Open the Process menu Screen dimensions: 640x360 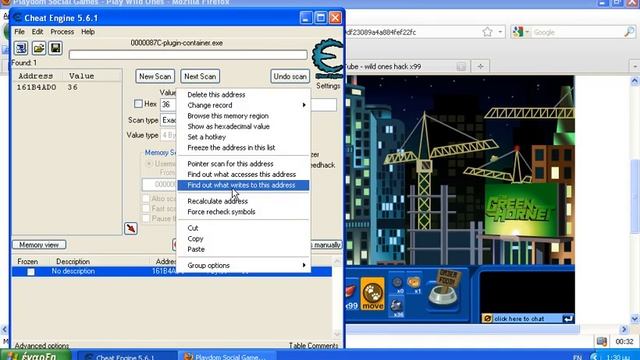tap(62, 31)
